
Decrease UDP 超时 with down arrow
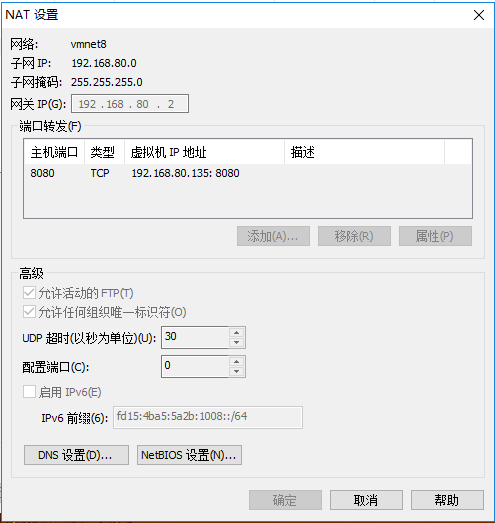pyautogui.click(x=236, y=343)
